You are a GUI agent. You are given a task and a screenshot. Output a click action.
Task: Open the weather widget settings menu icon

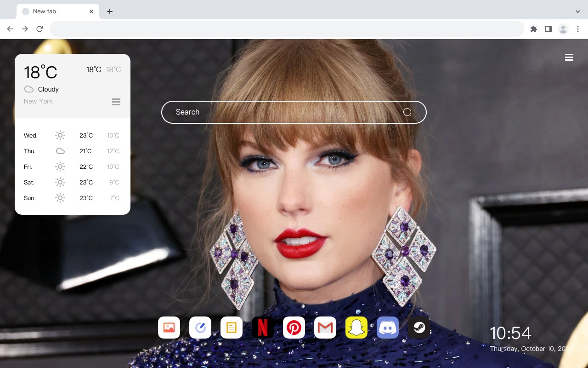click(116, 102)
